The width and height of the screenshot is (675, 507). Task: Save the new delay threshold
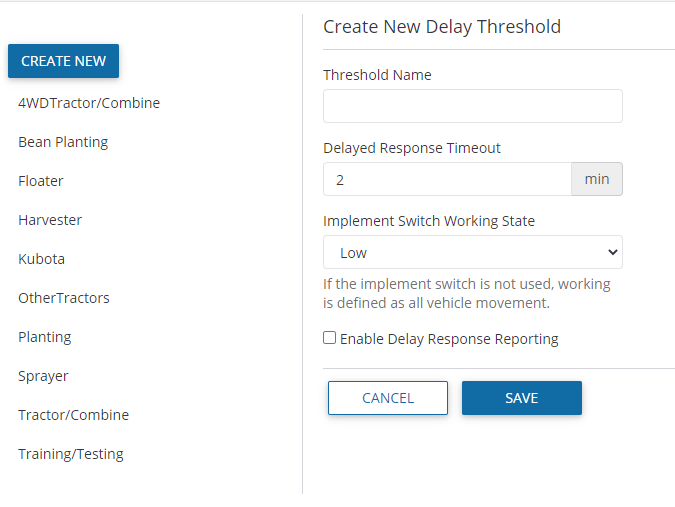pos(521,398)
